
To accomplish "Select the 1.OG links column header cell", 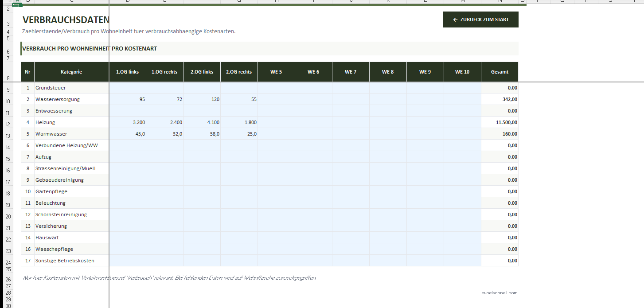I will 127,71.
